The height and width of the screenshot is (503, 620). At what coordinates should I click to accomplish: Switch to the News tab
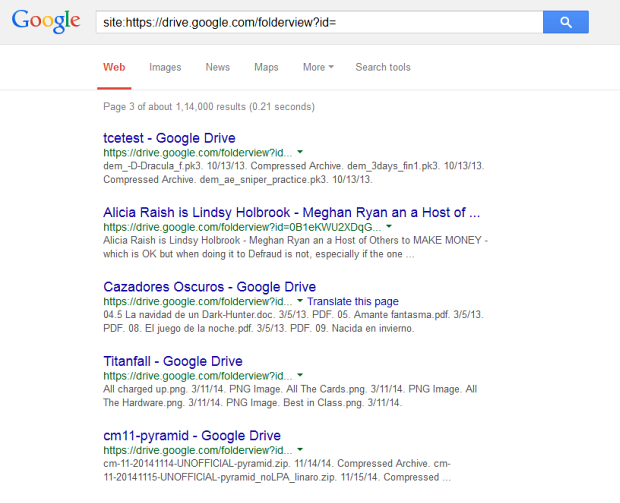217,67
